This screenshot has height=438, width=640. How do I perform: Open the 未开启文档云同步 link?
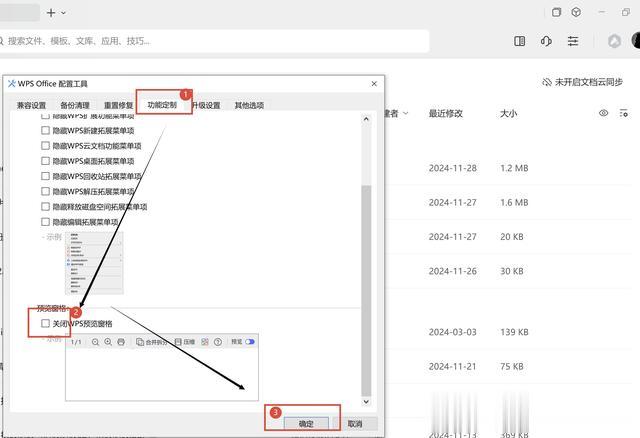[589, 82]
